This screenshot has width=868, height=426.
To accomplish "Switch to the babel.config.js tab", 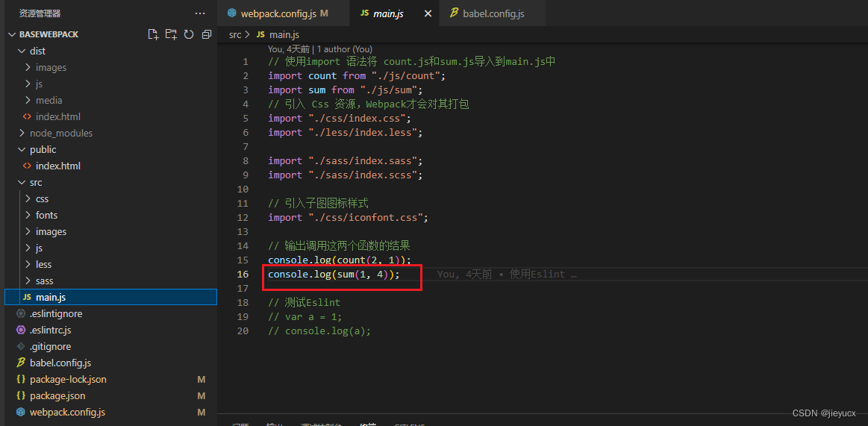I will pos(493,13).
